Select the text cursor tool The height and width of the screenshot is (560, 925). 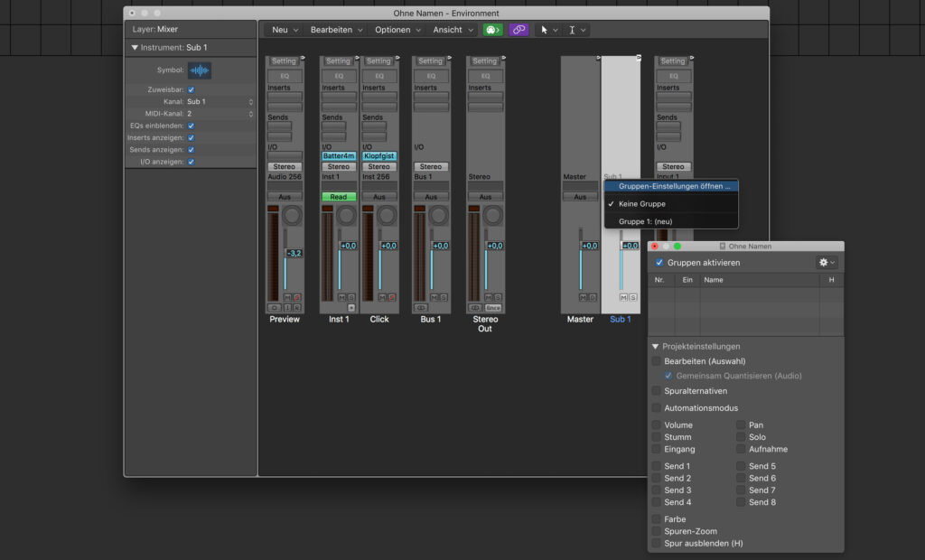pyautogui.click(x=572, y=30)
